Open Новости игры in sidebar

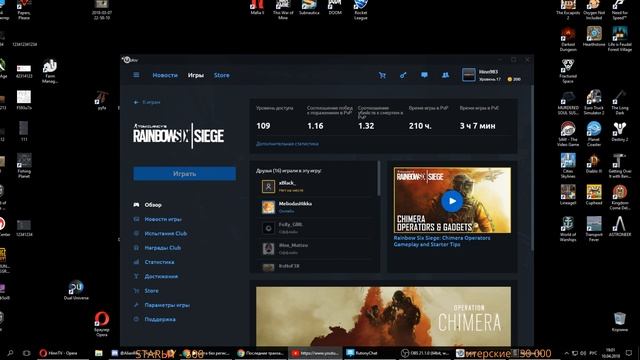point(163,219)
